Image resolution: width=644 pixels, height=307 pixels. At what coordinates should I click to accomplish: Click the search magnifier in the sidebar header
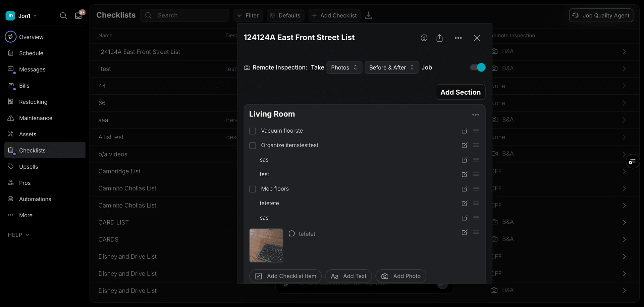point(63,16)
